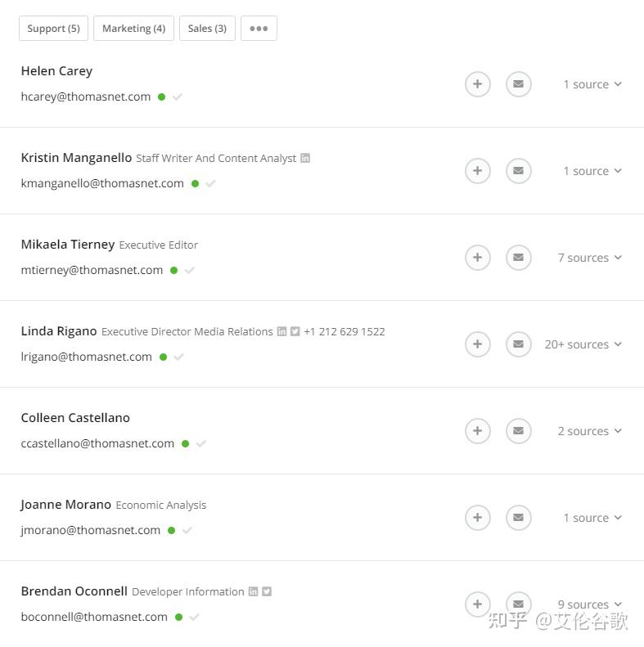644x647 pixels.
Task: Click the envelope icon for Linda Rigano
Action: pos(518,344)
